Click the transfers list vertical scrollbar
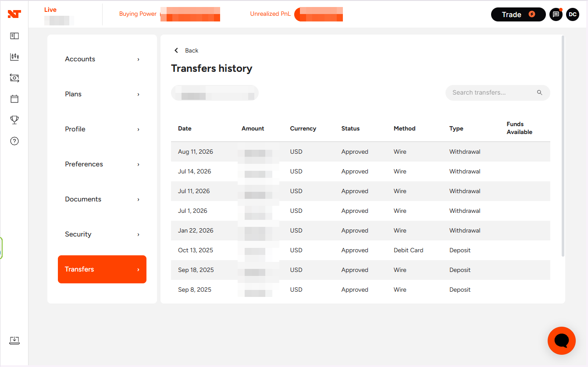Image resolution: width=588 pixels, height=367 pixels. [x=563, y=147]
